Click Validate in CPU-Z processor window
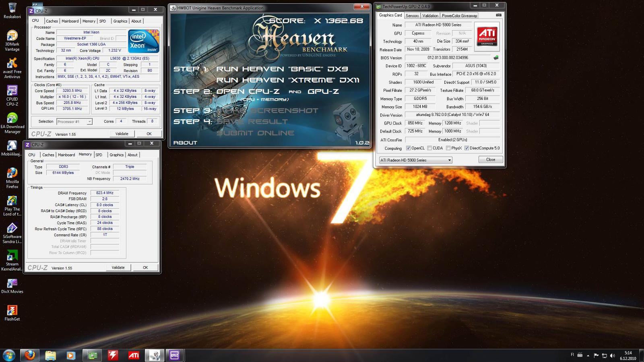The width and height of the screenshot is (644, 362). [x=122, y=134]
